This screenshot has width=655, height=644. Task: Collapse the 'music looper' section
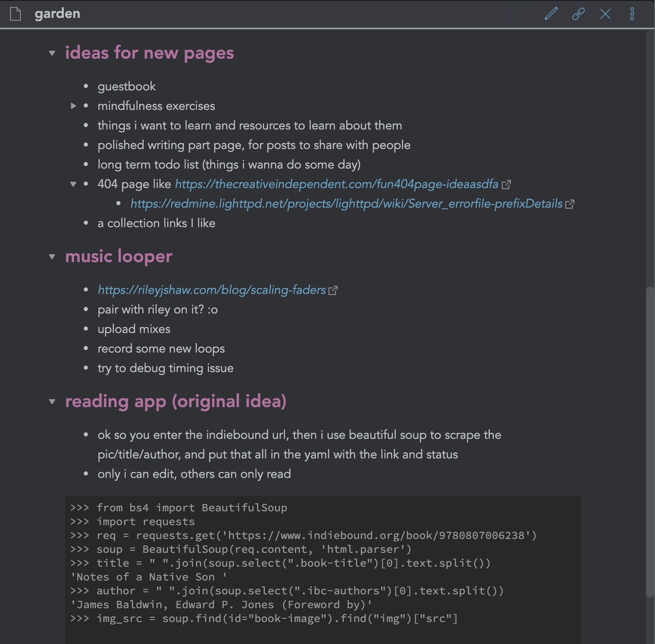[52, 257]
